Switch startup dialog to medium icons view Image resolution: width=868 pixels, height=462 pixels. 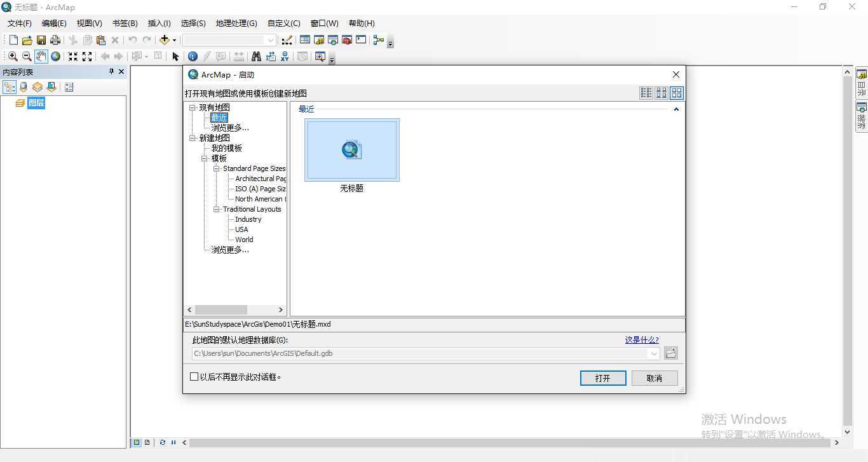pyautogui.click(x=661, y=93)
